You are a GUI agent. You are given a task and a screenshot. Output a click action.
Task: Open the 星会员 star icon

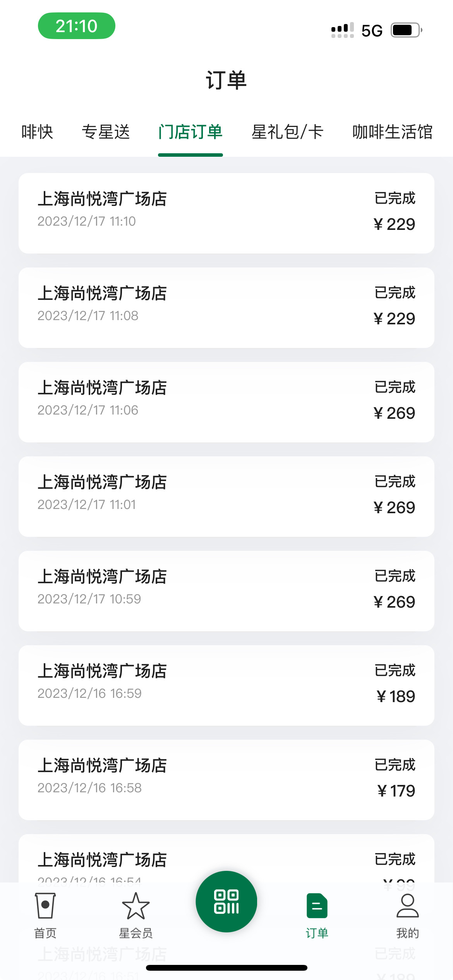[136, 906]
